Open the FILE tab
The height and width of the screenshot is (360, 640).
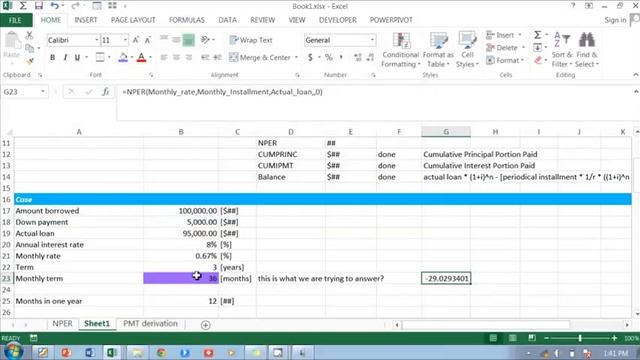(x=16, y=20)
